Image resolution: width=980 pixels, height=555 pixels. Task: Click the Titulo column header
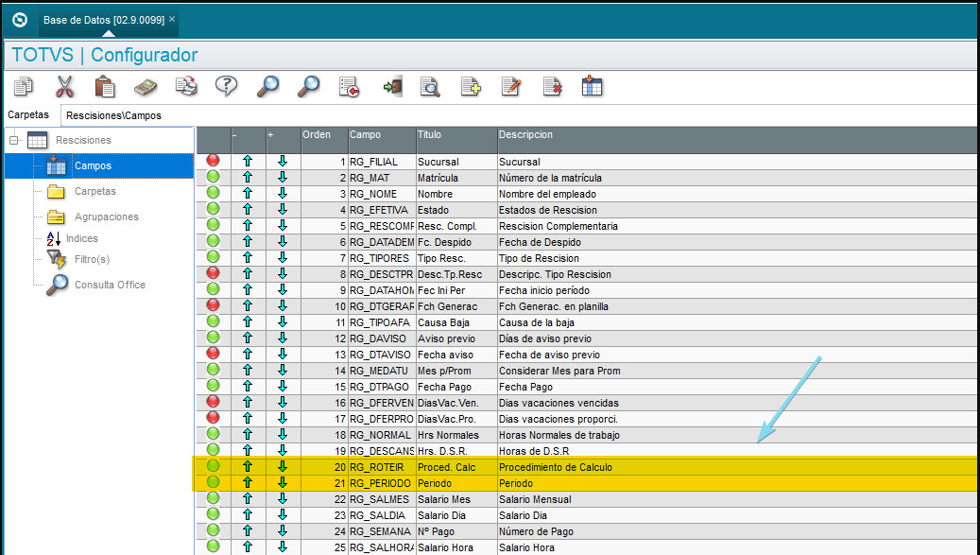click(x=456, y=140)
